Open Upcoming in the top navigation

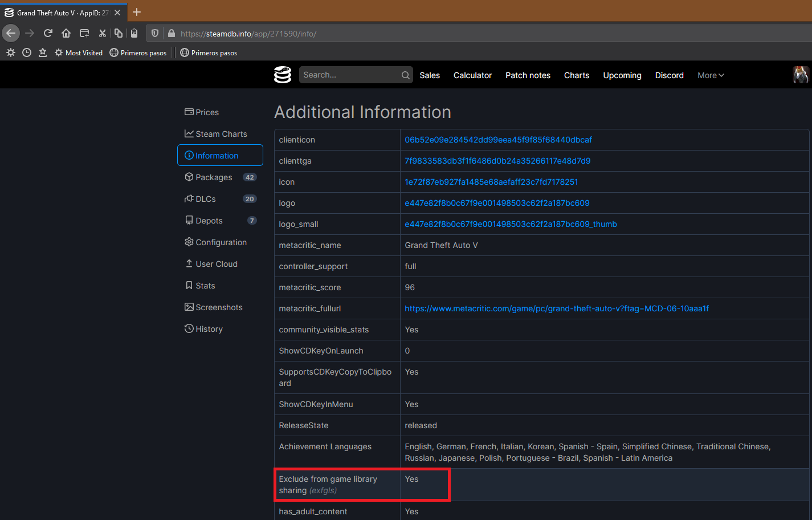622,75
